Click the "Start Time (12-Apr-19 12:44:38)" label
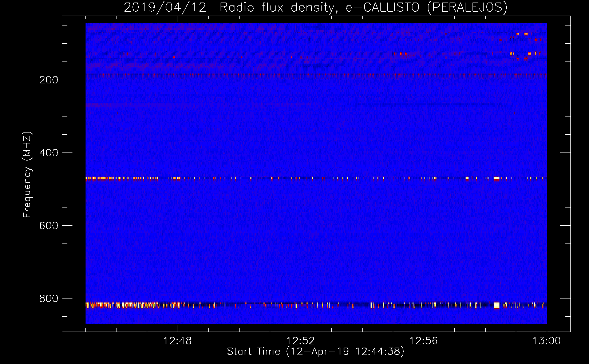589x364 pixels. (x=316, y=352)
